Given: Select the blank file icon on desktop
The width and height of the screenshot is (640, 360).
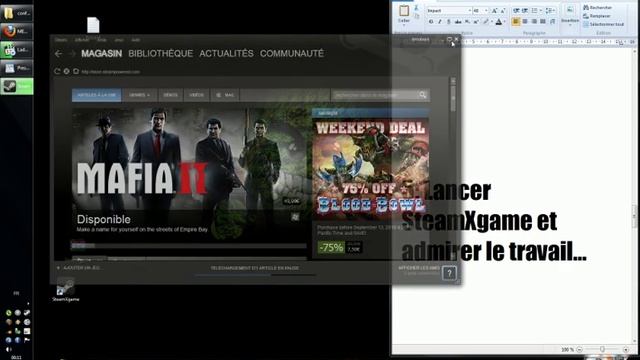Looking at the screenshot, I should click(x=93, y=25).
